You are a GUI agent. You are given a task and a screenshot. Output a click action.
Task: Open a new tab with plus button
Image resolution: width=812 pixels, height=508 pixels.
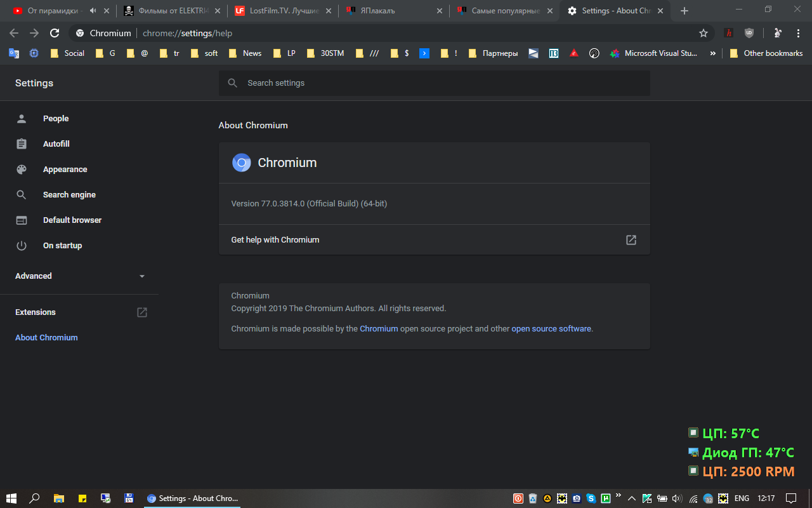(x=684, y=11)
